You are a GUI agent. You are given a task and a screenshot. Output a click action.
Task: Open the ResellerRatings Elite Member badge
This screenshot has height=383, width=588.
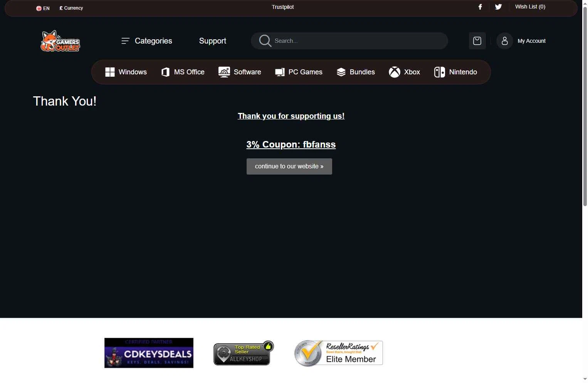[338, 353]
